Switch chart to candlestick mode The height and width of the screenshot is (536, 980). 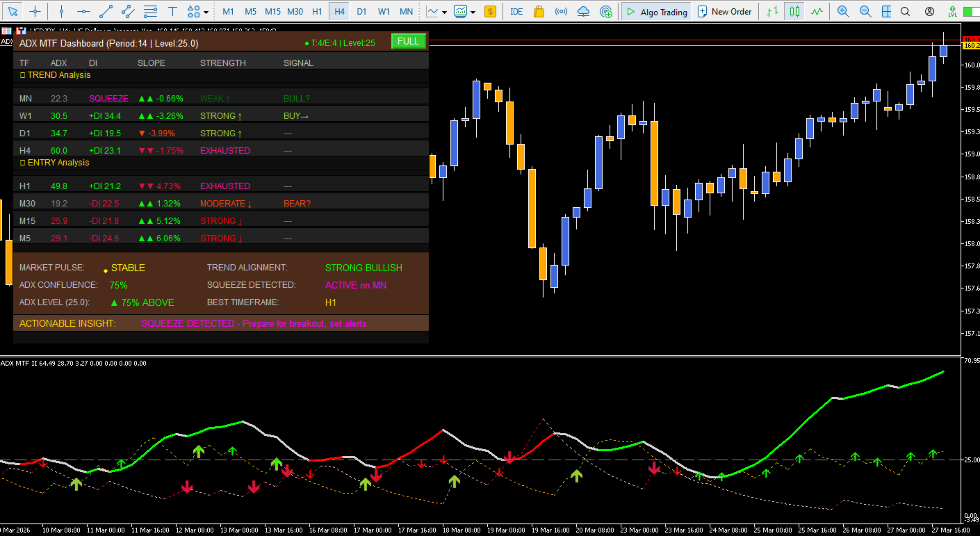tap(794, 11)
